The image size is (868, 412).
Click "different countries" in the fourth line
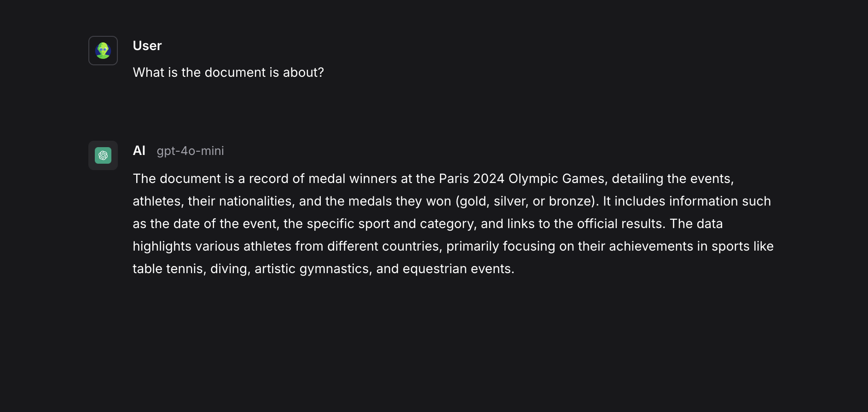(384, 246)
